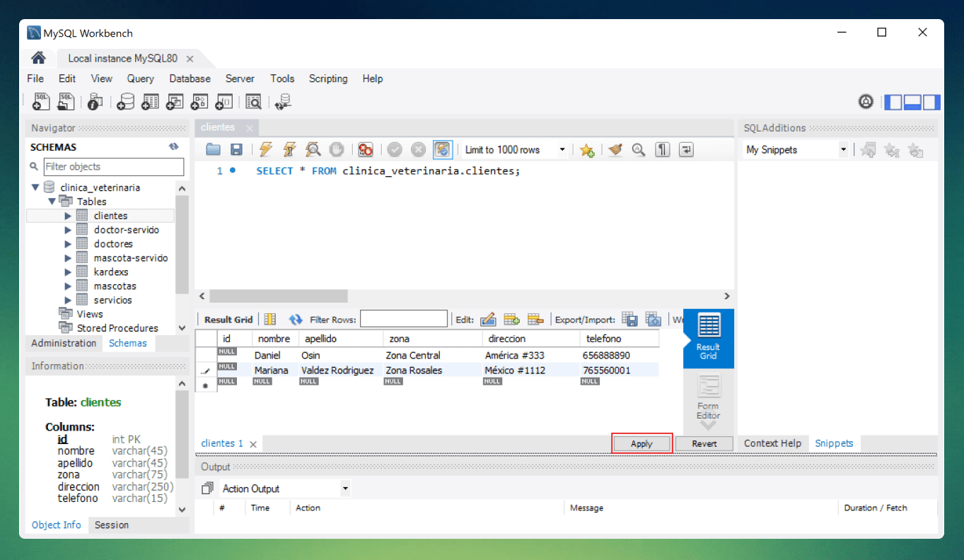This screenshot has height=560, width=964.
Task: Export recordset to an external file
Action: pyautogui.click(x=630, y=319)
